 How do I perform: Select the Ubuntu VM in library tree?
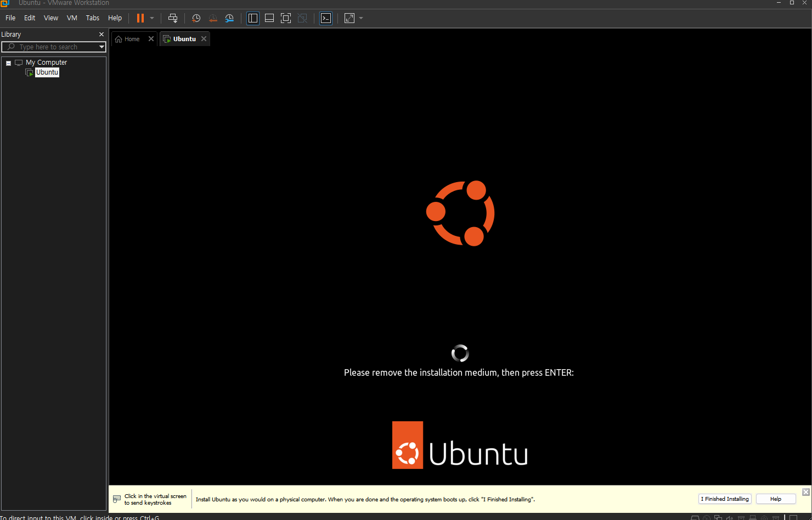[47, 72]
